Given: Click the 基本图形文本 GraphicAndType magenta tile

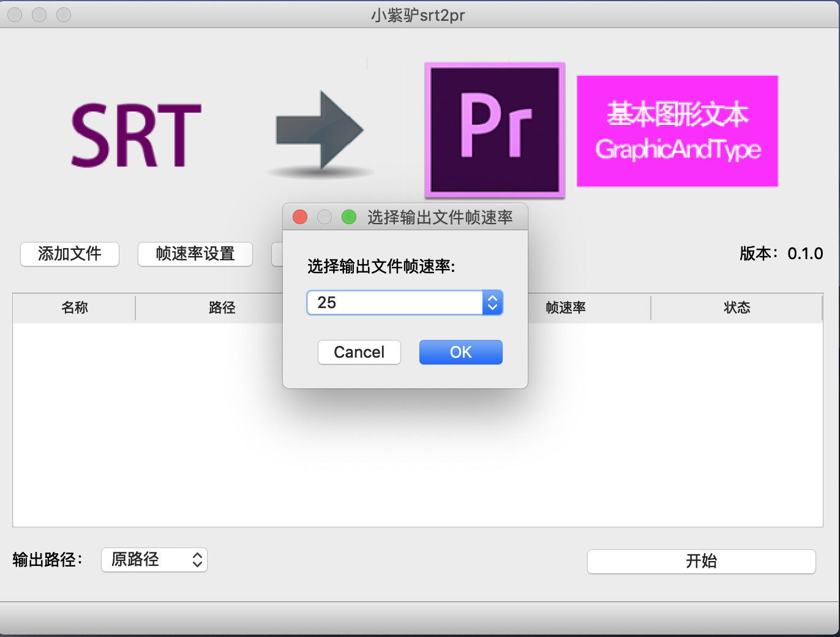Looking at the screenshot, I should (677, 131).
